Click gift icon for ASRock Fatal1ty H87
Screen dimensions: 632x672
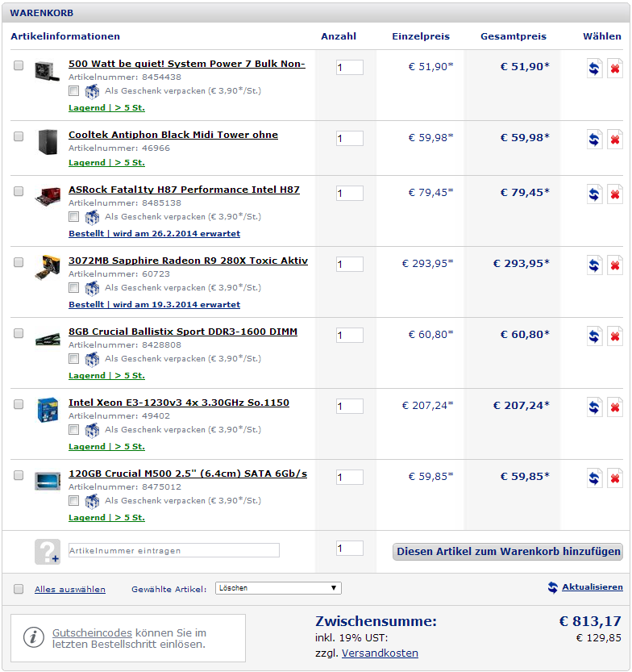(92, 217)
